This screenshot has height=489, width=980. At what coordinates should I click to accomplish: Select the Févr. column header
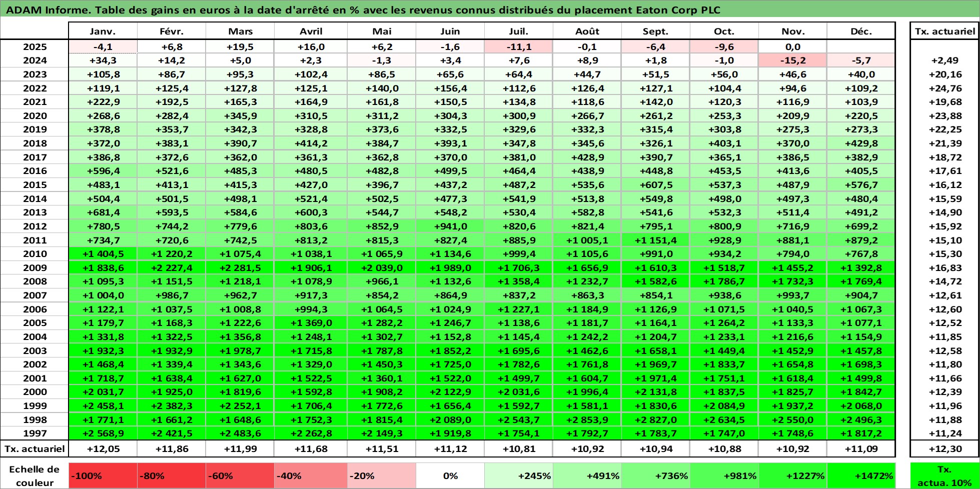point(172,31)
